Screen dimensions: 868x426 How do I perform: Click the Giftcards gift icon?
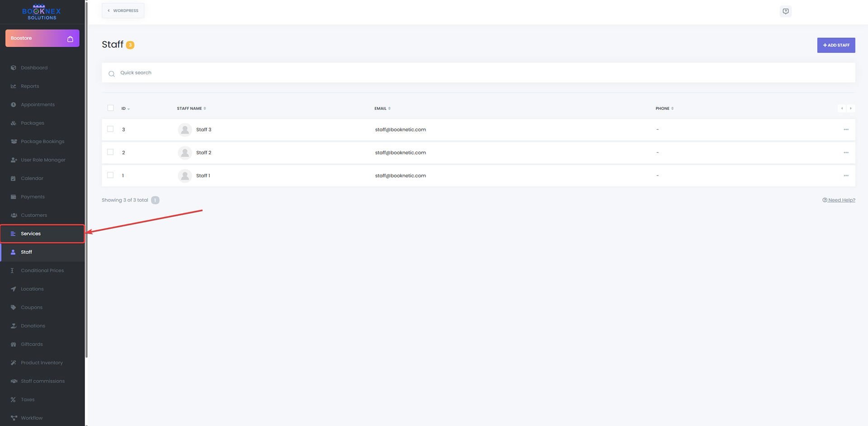pyautogui.click(x=14, y=345)
